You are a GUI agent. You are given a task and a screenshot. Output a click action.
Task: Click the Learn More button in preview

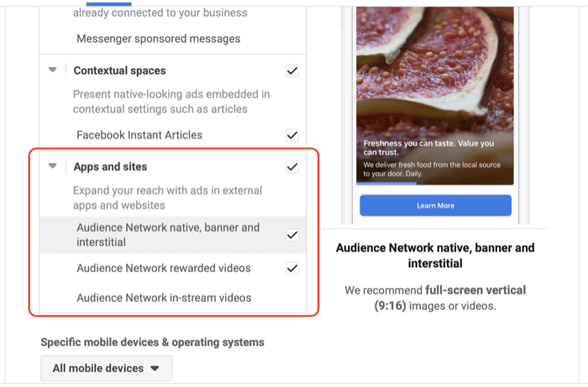435,206
